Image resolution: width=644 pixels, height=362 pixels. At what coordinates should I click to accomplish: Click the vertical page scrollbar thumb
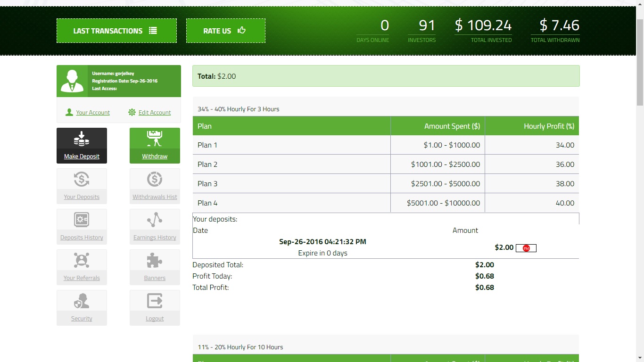(x=640, y=61)
